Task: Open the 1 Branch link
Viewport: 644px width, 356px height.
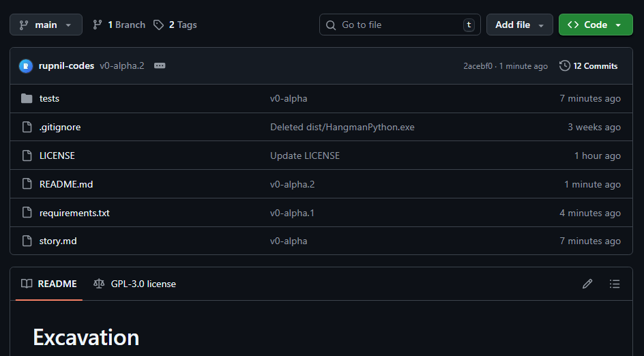Action: (x=119, y=25)
